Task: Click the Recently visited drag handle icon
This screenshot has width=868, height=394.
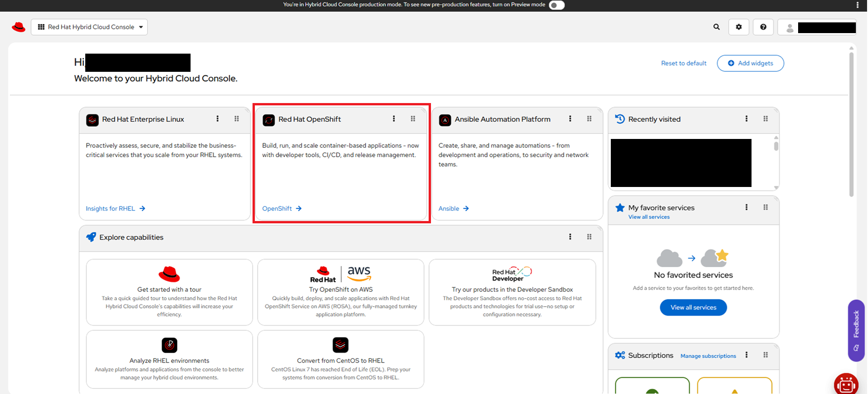Action: (x=765, y=119)
